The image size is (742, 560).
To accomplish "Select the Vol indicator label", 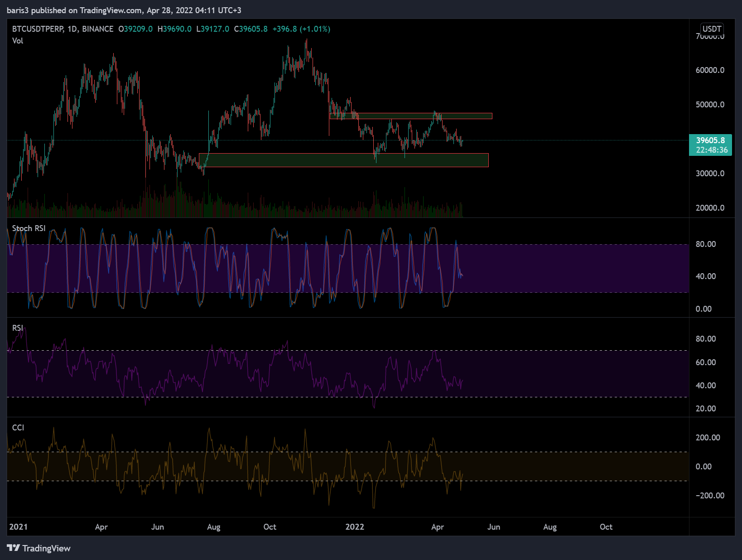I will click(18, 41).
